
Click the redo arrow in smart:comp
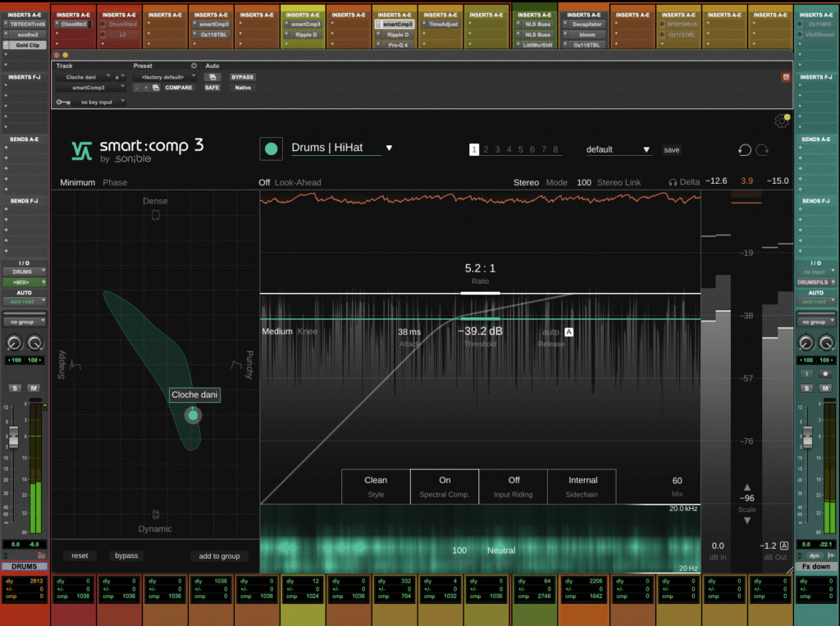tap(761, 150)
